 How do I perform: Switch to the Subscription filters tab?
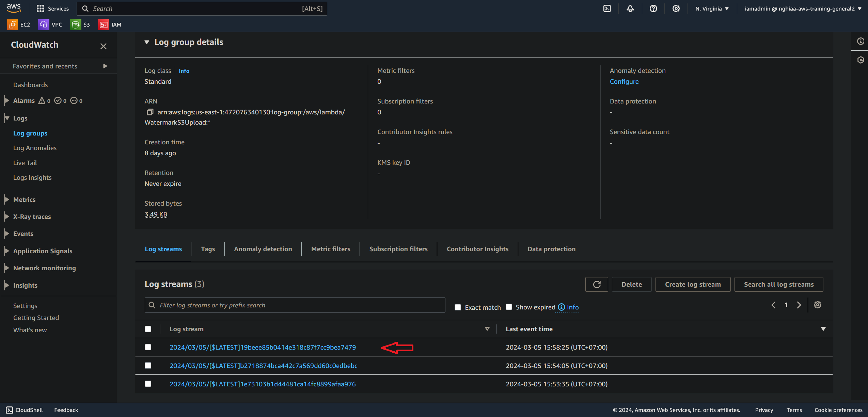[398, 249]
